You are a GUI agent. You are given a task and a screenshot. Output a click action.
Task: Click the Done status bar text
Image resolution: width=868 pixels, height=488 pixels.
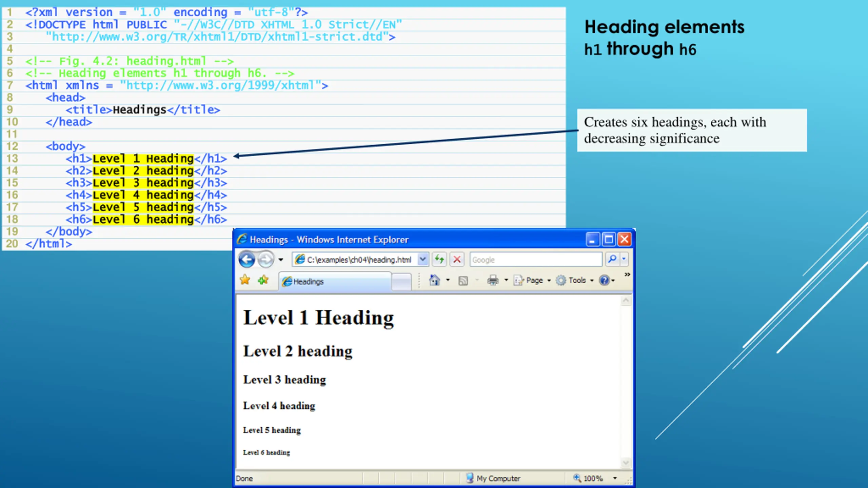point(244,479)
